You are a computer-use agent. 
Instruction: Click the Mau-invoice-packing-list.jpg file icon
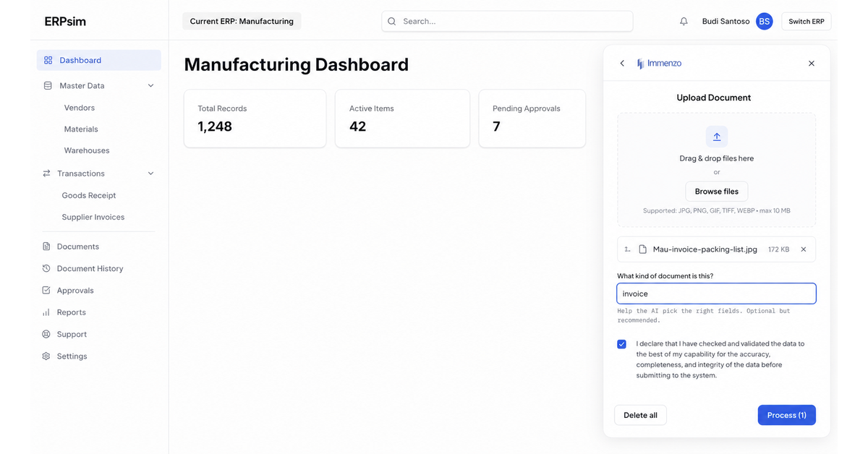tap(642, 249)
